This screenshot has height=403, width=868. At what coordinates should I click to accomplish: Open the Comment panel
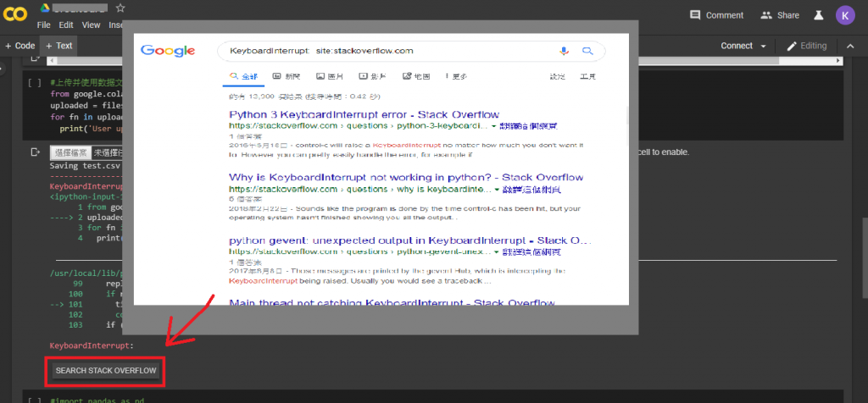click(716, 15)
